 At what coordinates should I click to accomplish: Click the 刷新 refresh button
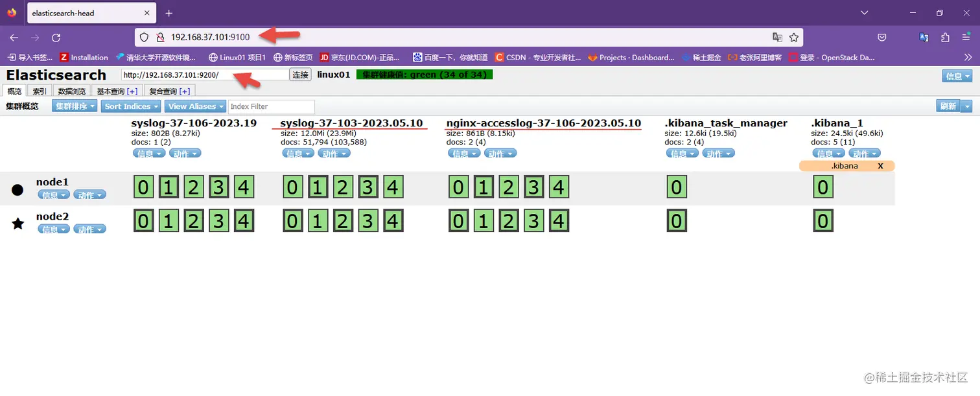tap(948, 106)
